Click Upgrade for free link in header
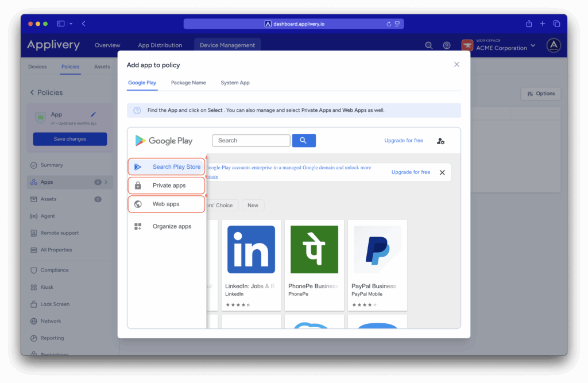The height and width of the screenshot is (383, 588). point(404,141)
